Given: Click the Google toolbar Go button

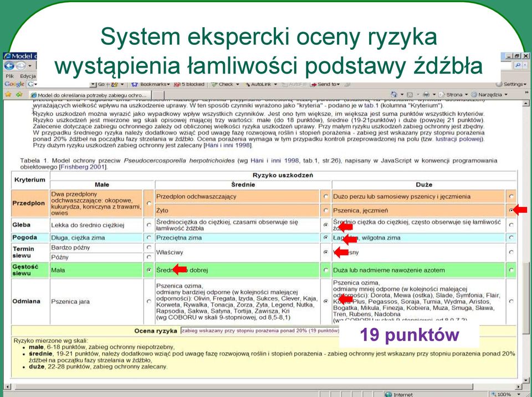Looking at the screenshot, I should [102, 84].
